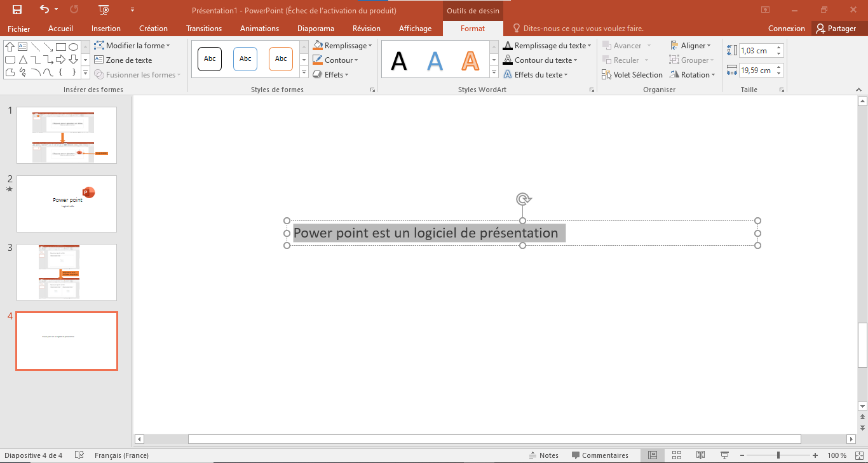This screenshot has height=463, width=868.
Task: Select the triangle shape
Action: point(22,60)
